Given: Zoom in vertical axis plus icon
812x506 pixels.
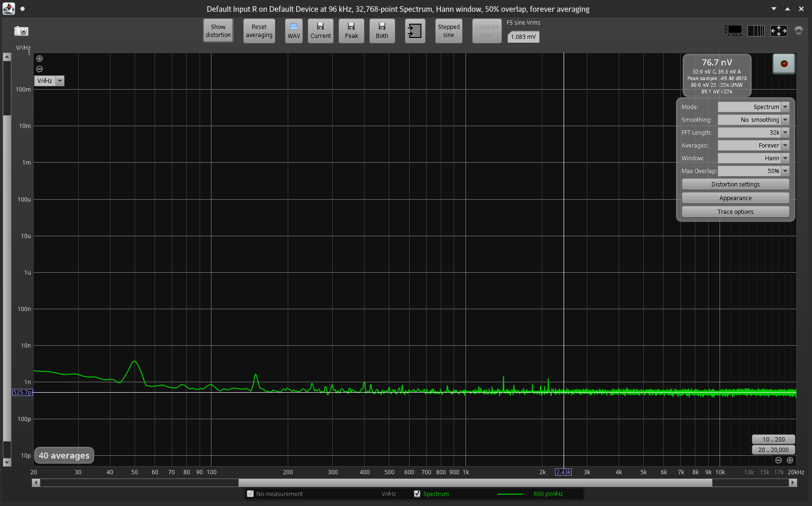Looking at the screenshot, I should [x=40, y=59].
